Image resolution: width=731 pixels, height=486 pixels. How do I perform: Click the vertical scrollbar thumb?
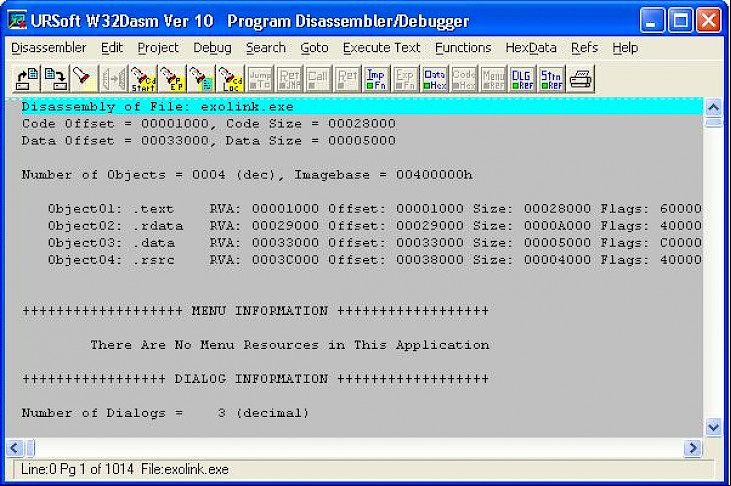pos(713,123)
